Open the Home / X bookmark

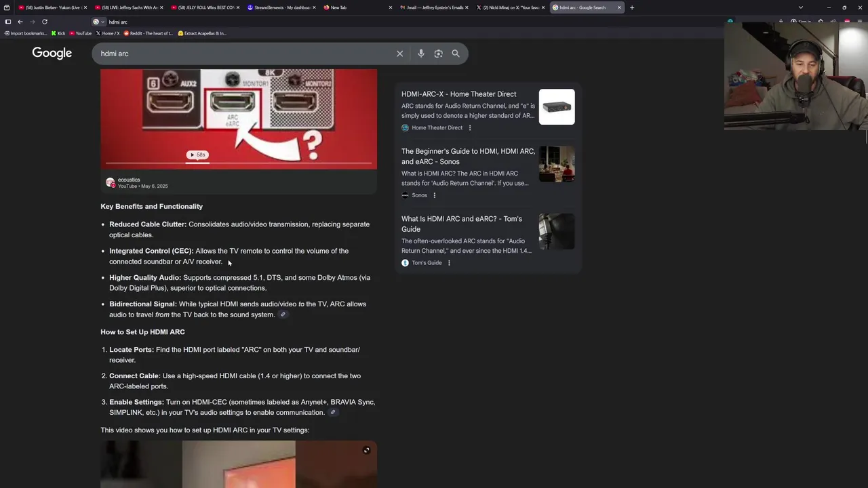click(x=108, y=33)
